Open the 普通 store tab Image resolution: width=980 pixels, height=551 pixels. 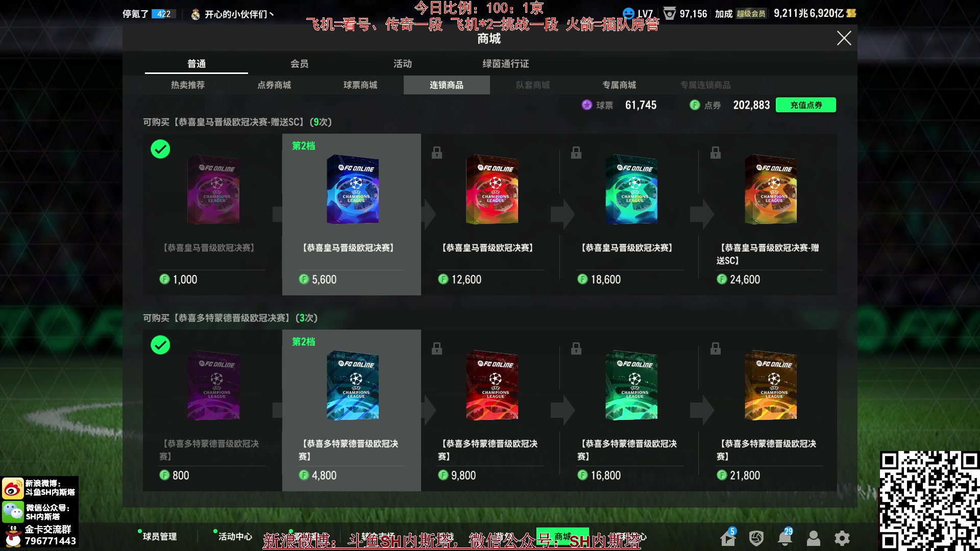[x=197, y=64]
